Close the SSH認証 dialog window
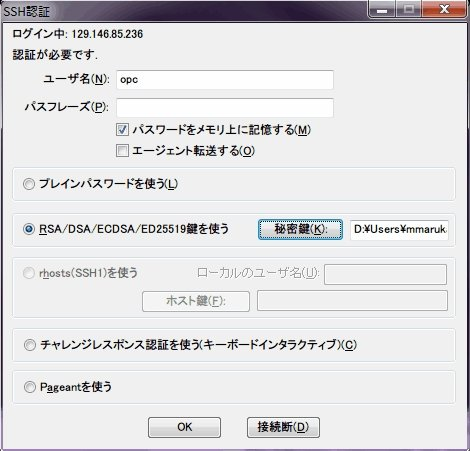The height and width of the screenshot is (451, 470). tap(444, 9)
